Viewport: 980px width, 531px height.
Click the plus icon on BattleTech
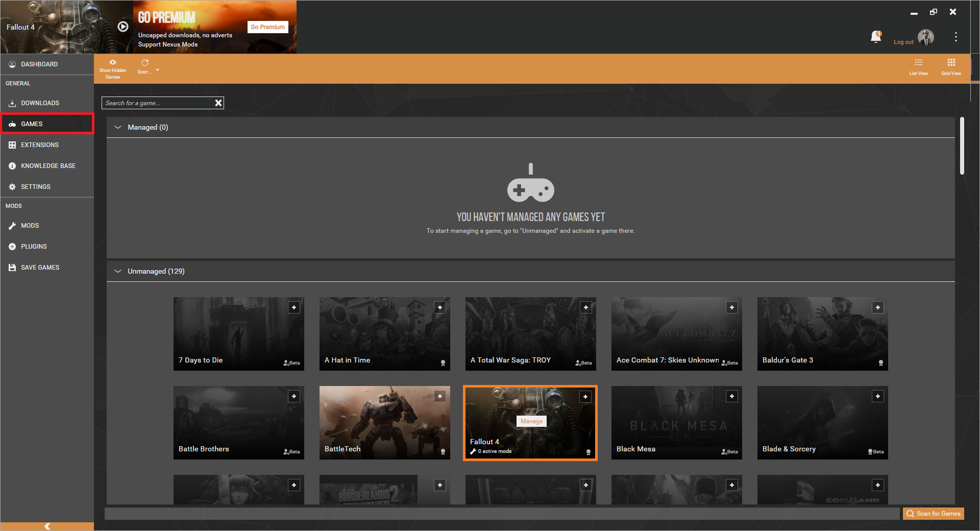440,396
